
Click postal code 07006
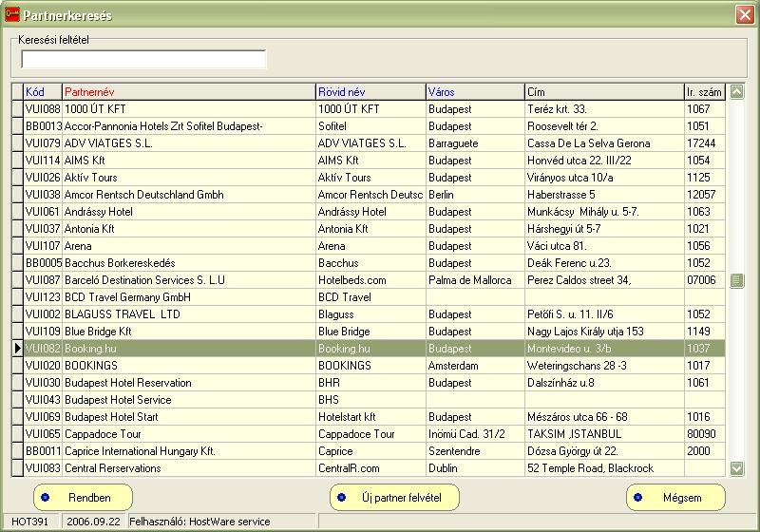pos(701,280)
